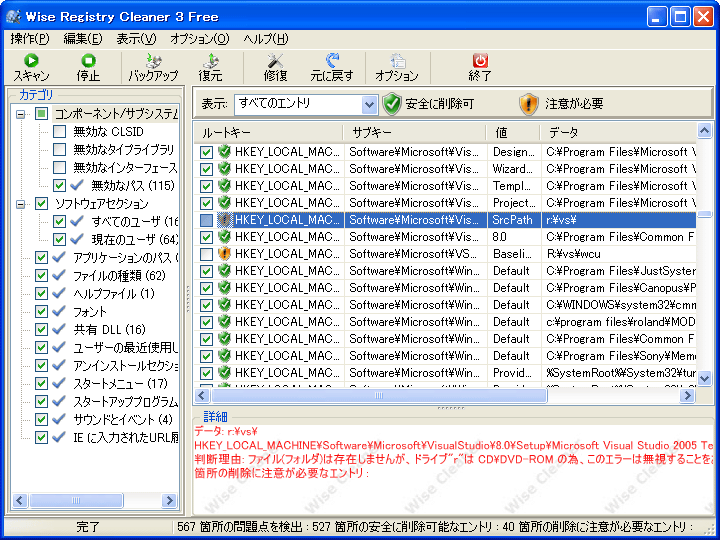Open the バックアップ backup tool
Image resolution: width=720 pixels, height=540 pixels.
tap(153, 61)
